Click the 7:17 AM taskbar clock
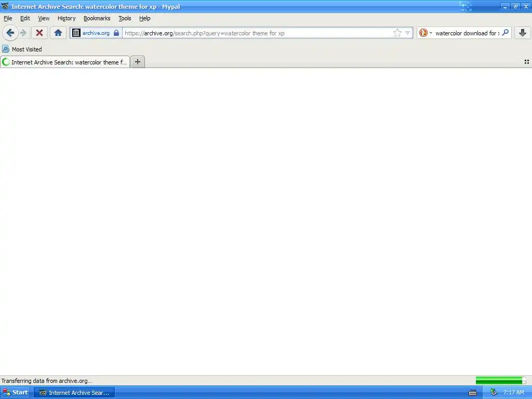 (x=513, y=392)
